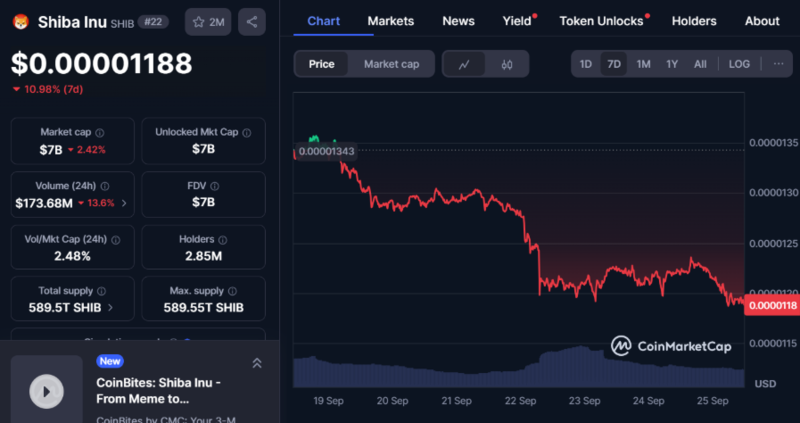Set chart range to 1Y
Viewport: 800px width, 423px height.
coord(672,64)
